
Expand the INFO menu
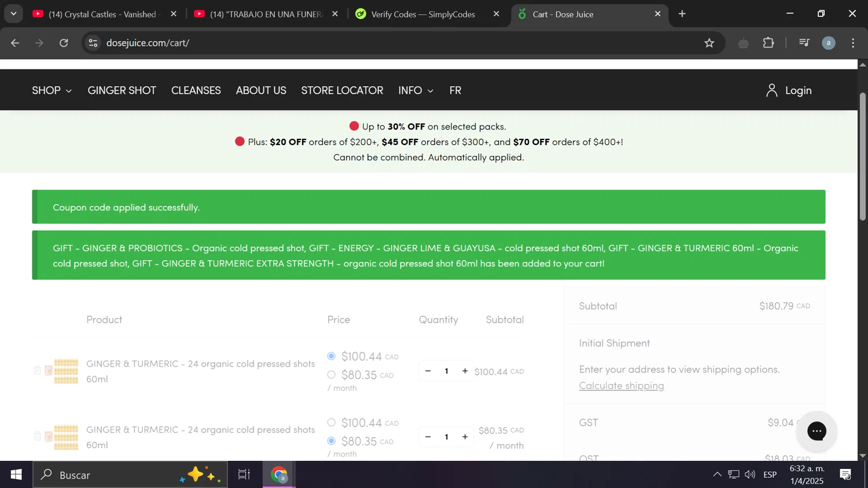(x=415, y=90)
